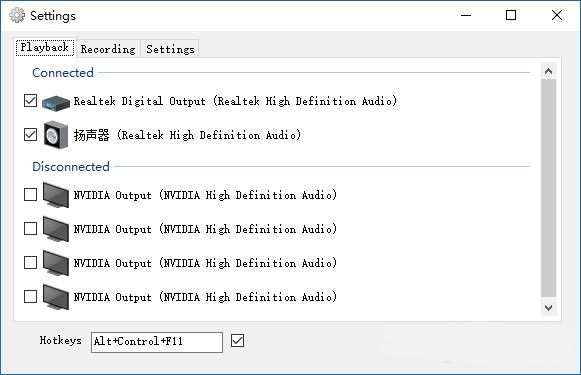This screenshot has height=375, width=581.
Task: Click the scroll up arrow of device list
Action: pyautogui.click(x=548, y=71)
